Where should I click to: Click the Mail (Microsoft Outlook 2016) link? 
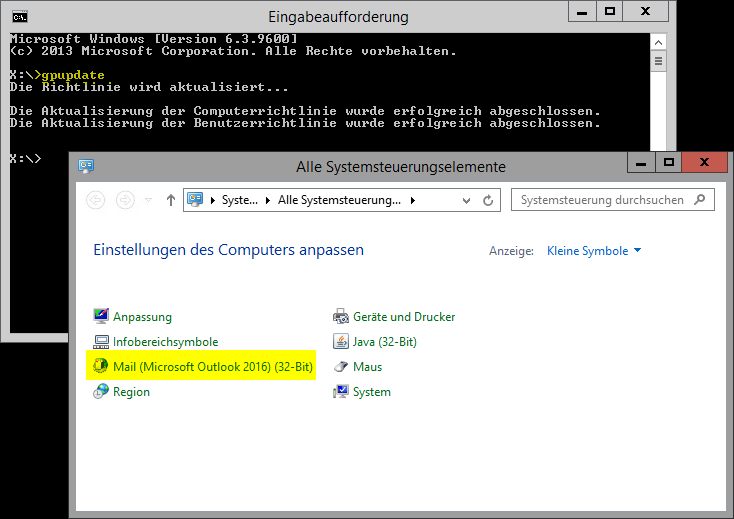pyautogui.click(x=212, y=367)
